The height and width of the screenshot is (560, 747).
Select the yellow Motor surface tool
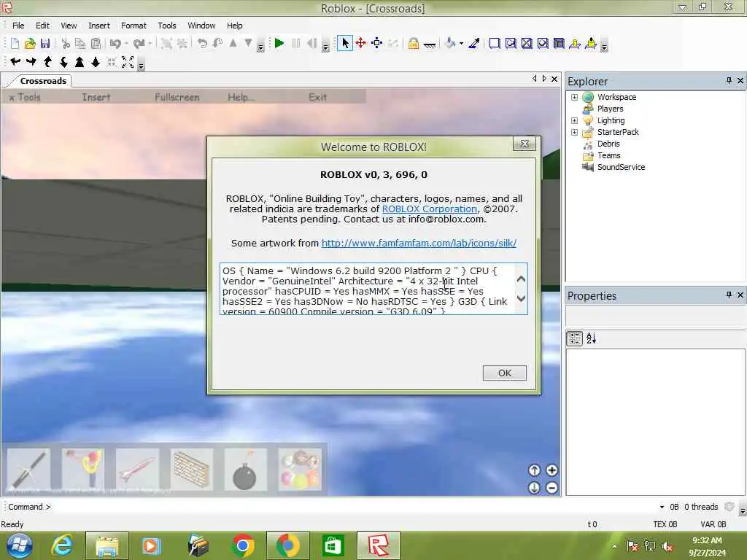click(x=591, y=43)
